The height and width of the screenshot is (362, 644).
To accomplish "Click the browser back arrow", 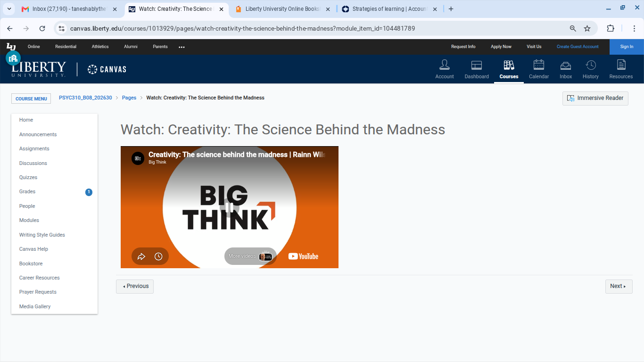I will coord(10,28).
